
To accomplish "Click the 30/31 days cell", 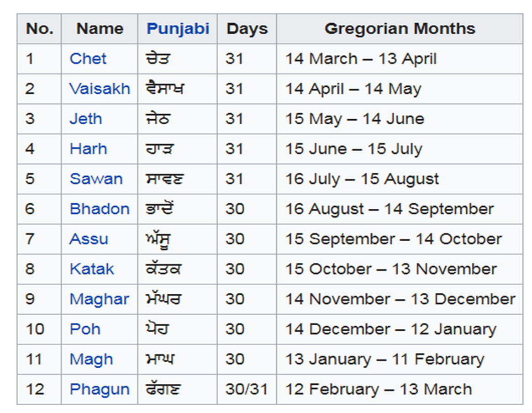I will (x=247, y=389).
